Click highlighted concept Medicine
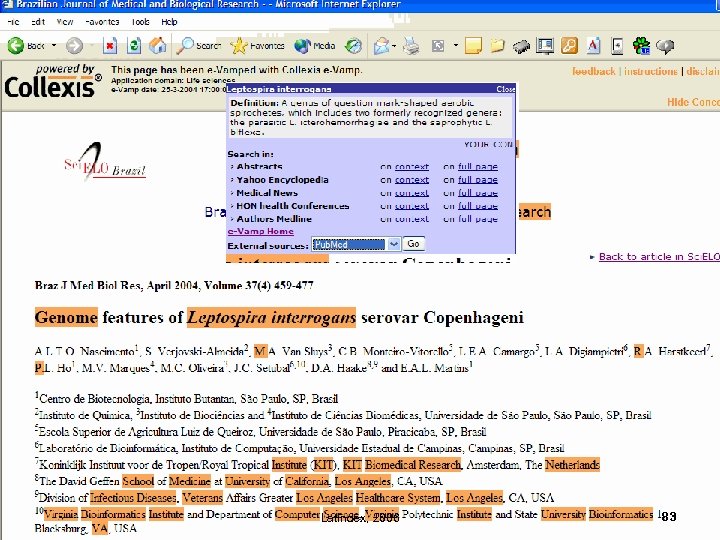 (190, 481)
